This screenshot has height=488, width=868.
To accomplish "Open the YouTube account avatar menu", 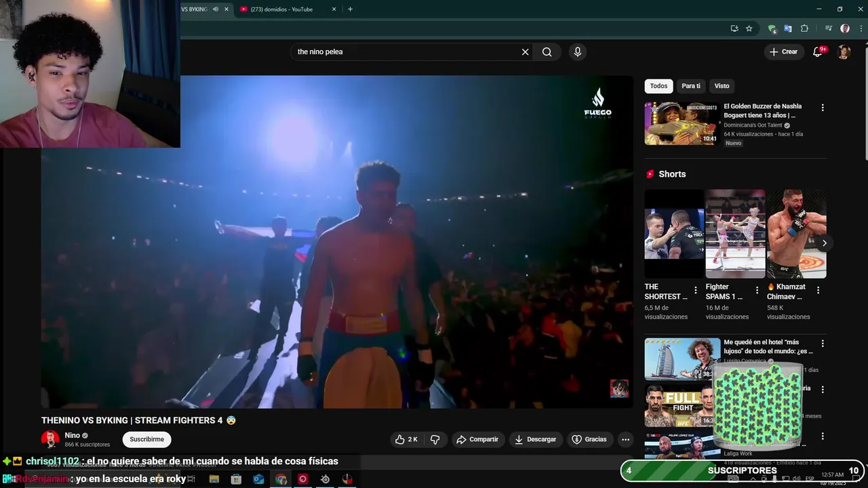I will click(x=844, y=52).
